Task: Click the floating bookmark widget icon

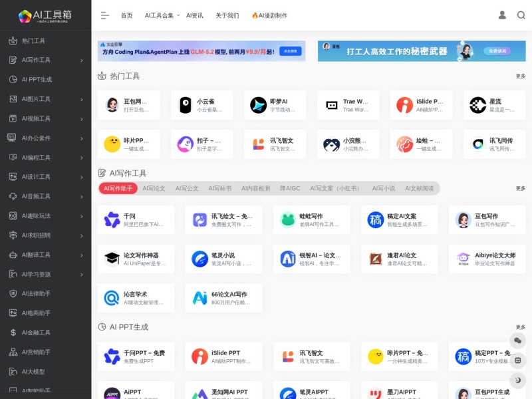Action: click(x=518, y=360)
